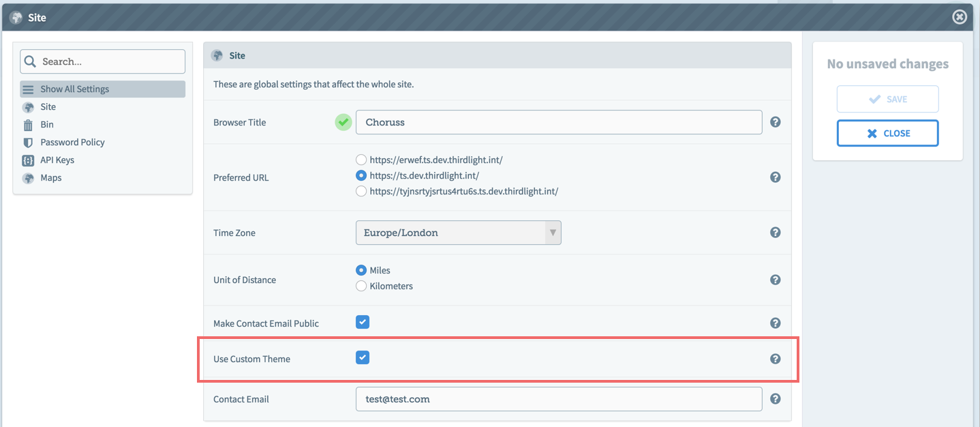
Task: Open help for Browser Title
Action: [x=775, y=122]
